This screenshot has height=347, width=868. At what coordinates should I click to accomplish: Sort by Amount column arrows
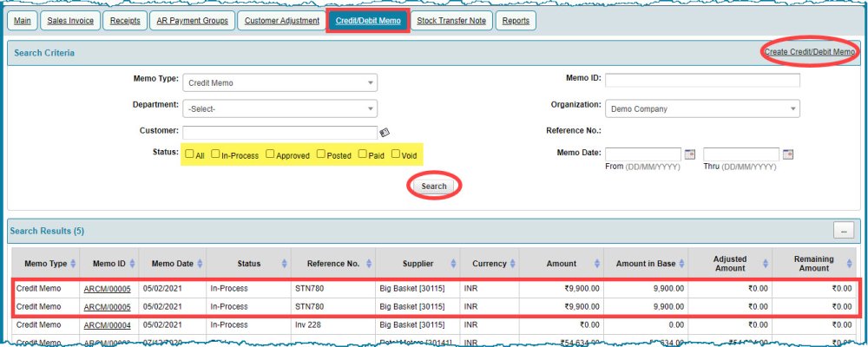[597, 264]
